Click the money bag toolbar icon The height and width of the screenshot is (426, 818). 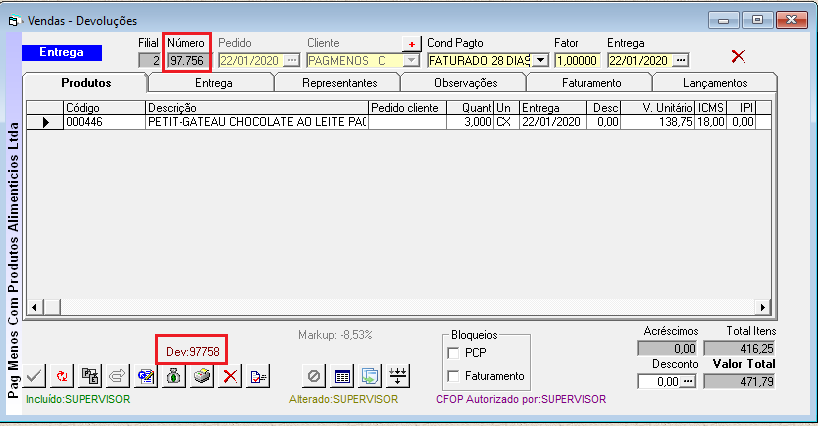coord(173,376)
